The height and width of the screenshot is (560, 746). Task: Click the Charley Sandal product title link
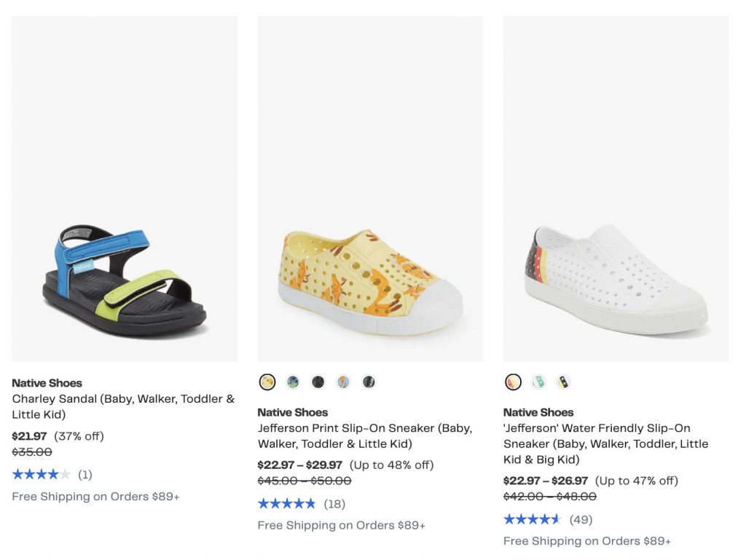123,406
